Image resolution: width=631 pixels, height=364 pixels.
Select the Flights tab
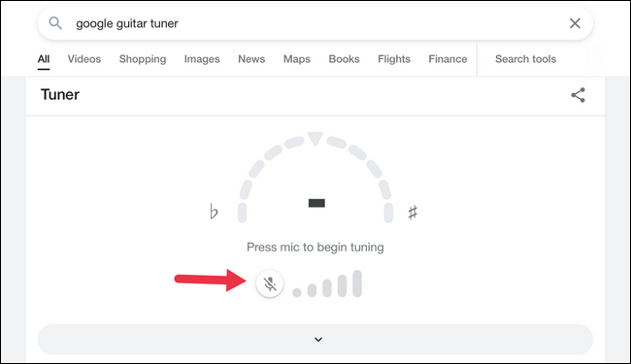[x=394, y=59]
